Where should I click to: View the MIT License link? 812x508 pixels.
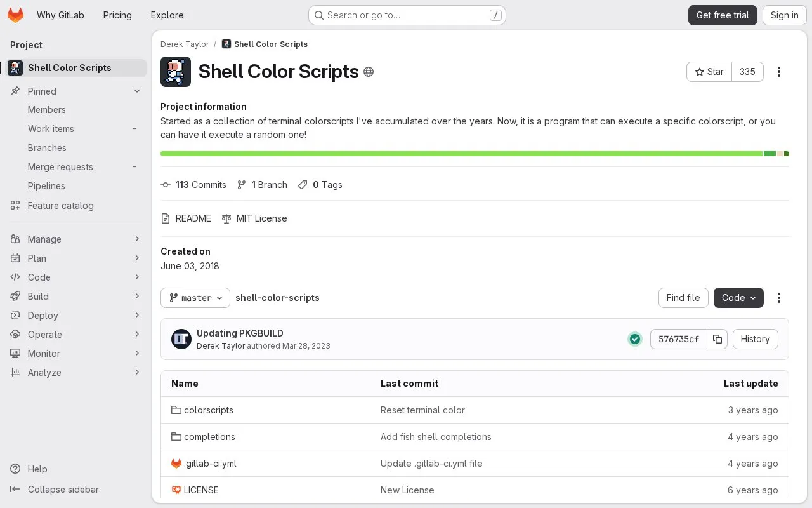[254, 218]
